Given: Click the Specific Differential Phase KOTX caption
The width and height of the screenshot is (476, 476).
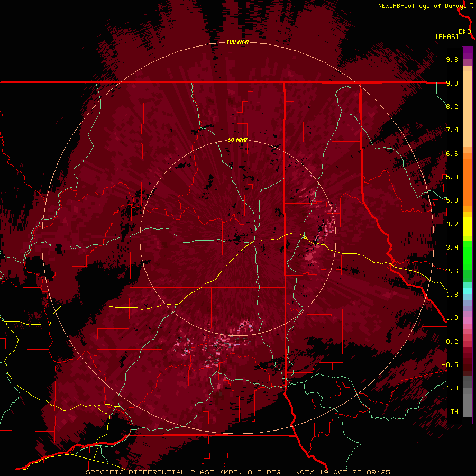Looking at the screenshot, I should 238,472.
